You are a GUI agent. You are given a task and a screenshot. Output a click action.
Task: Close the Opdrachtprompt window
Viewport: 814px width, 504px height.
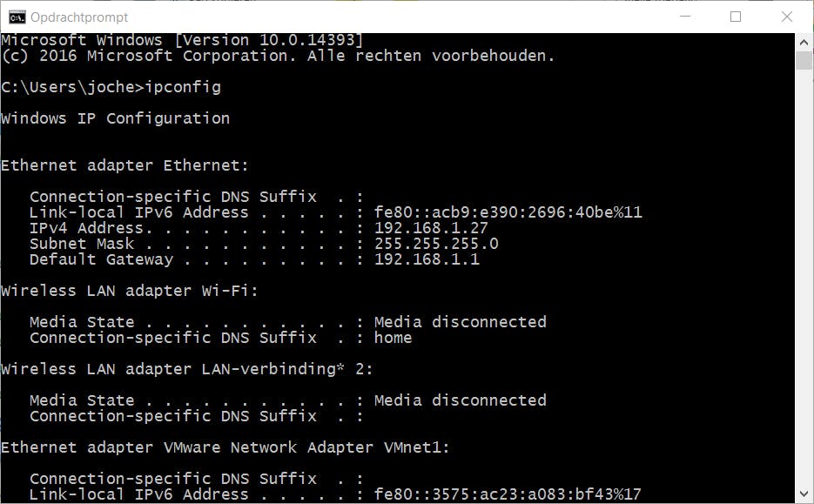(x=788, y=17)
